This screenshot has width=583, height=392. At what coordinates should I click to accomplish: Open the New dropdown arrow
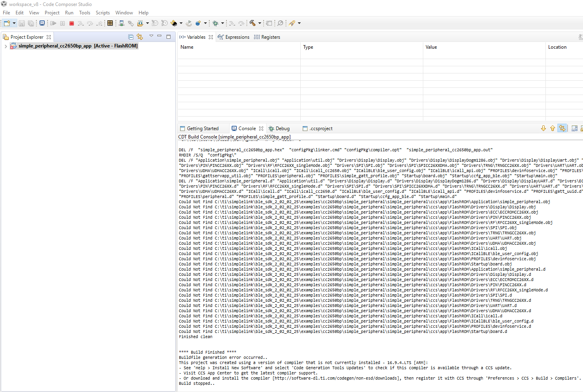click(14, 23)
